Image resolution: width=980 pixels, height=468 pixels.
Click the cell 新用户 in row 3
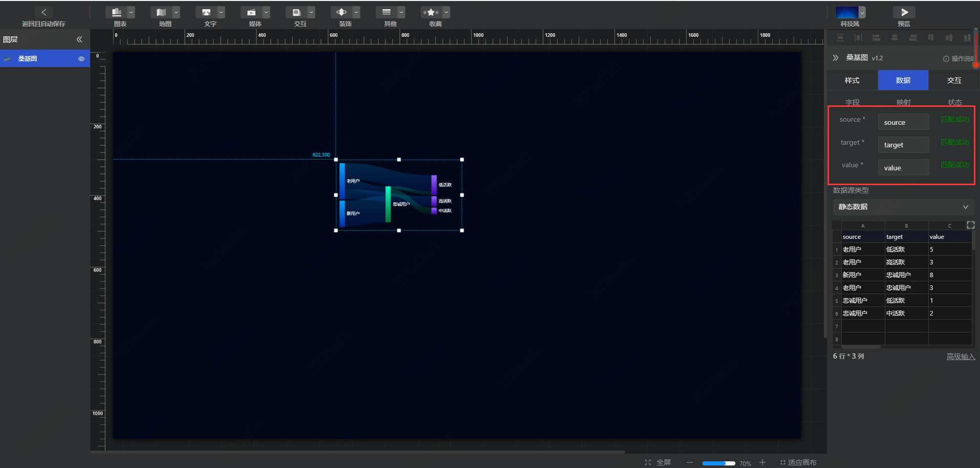pos(863,275)
